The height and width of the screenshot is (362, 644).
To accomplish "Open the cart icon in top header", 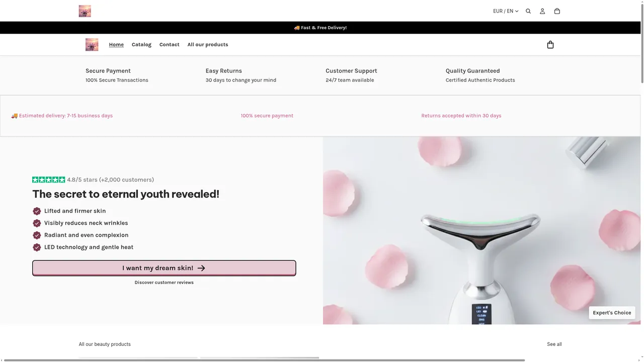I will [557, 11].
